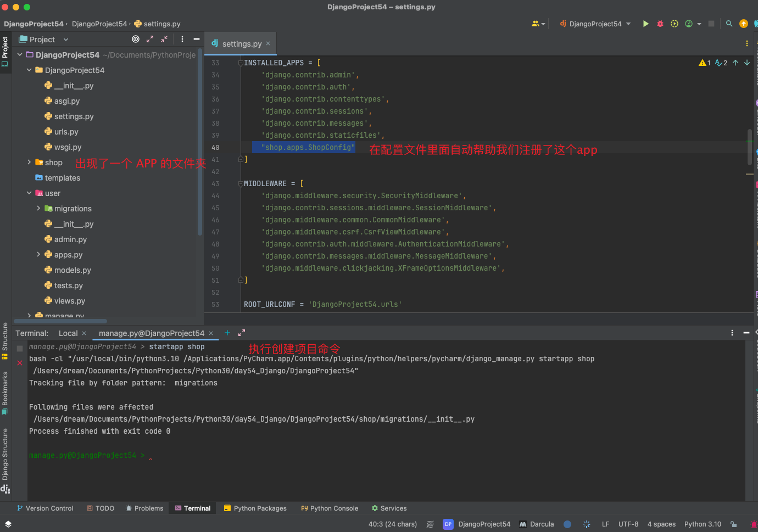
Task: Open Terminal panel options menu
Action: click(x=732, y=333)
